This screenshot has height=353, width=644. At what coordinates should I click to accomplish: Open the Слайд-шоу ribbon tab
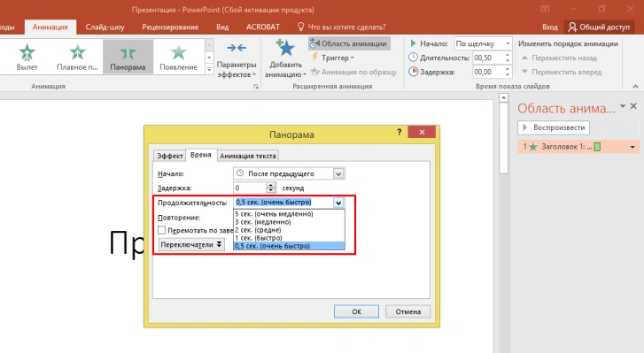pos(105,27)
